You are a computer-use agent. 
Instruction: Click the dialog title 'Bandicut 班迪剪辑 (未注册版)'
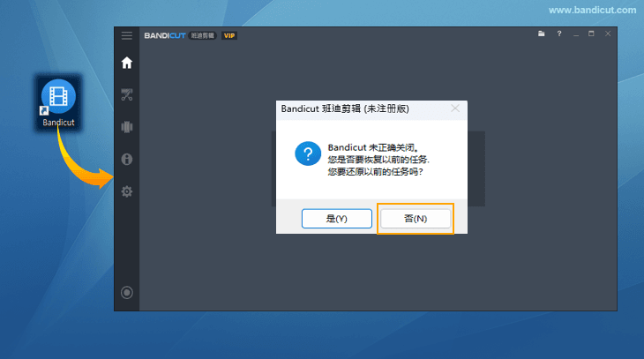[x=345, y=108]
